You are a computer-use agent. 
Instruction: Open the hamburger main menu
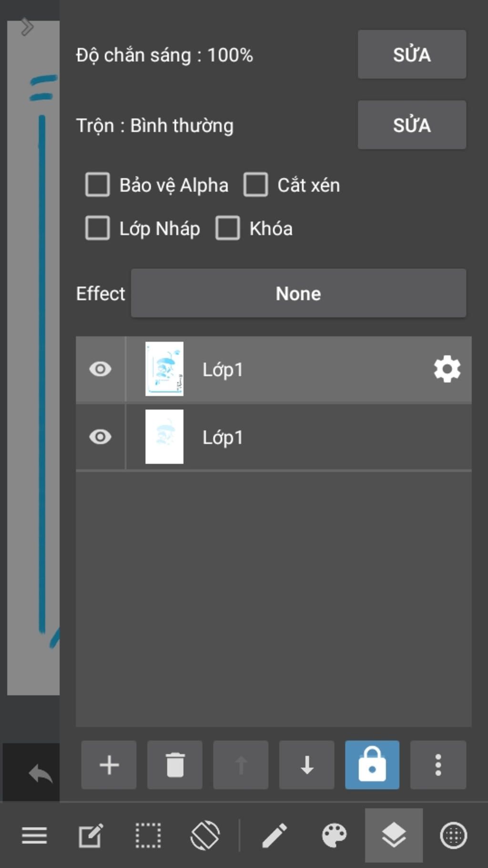pos(34,835)
